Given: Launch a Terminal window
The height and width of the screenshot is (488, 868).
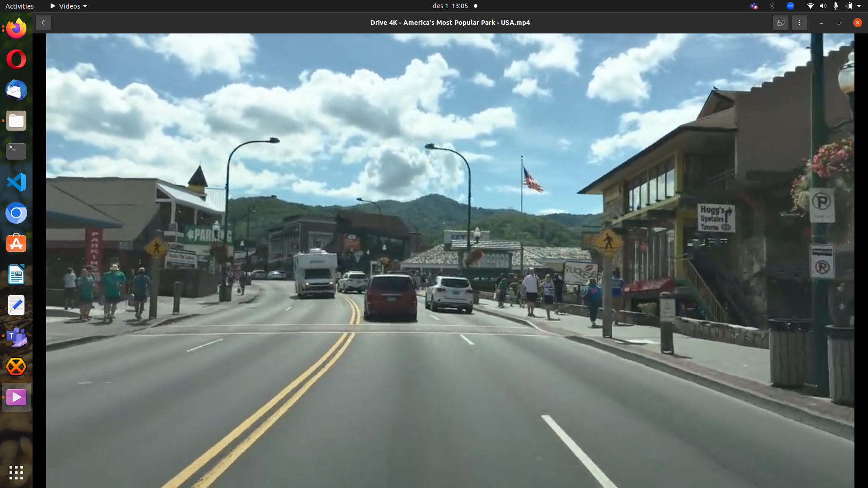Looking at the screenshot, I should click(x=16, y=151).
